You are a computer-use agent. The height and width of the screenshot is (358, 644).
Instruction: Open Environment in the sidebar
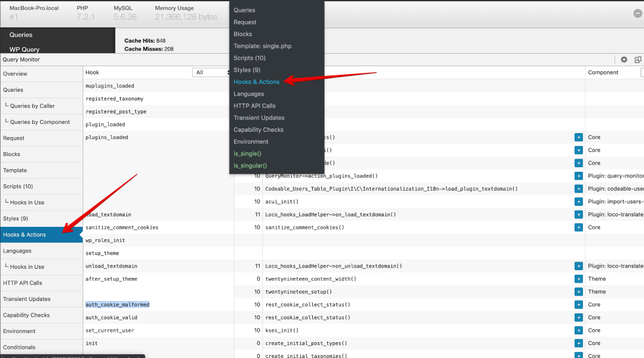tap(41, 331)
